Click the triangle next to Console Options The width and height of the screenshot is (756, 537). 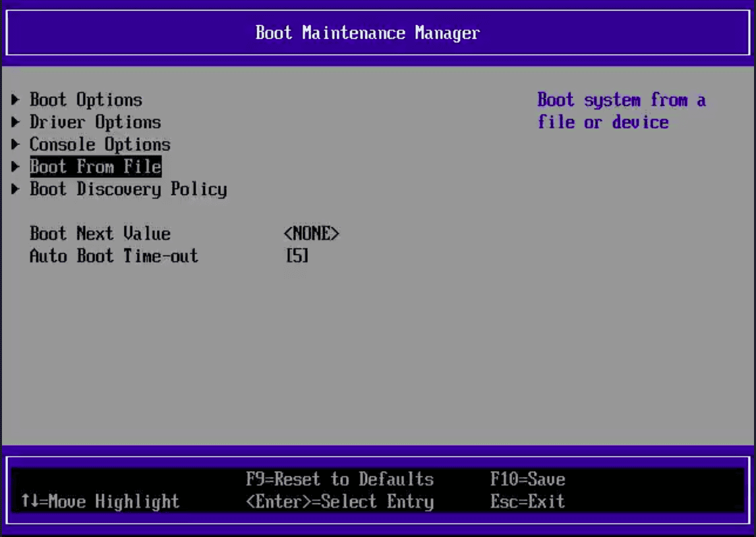pos(15,144)
